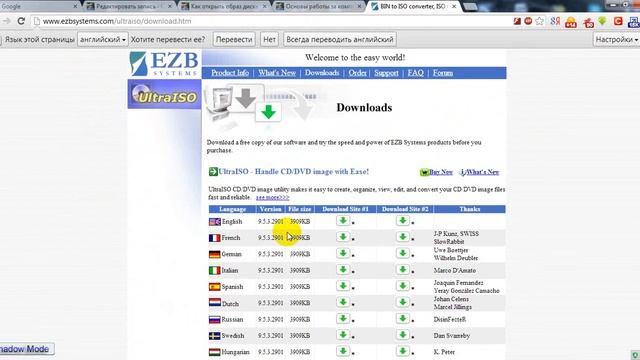Click the UltraISO sidebar banner

click(x=164, y=94)
